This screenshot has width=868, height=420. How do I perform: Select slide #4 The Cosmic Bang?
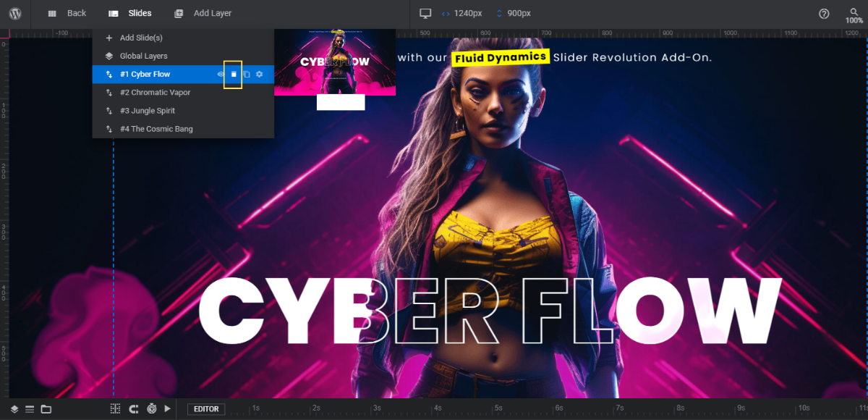pos(183,129)
